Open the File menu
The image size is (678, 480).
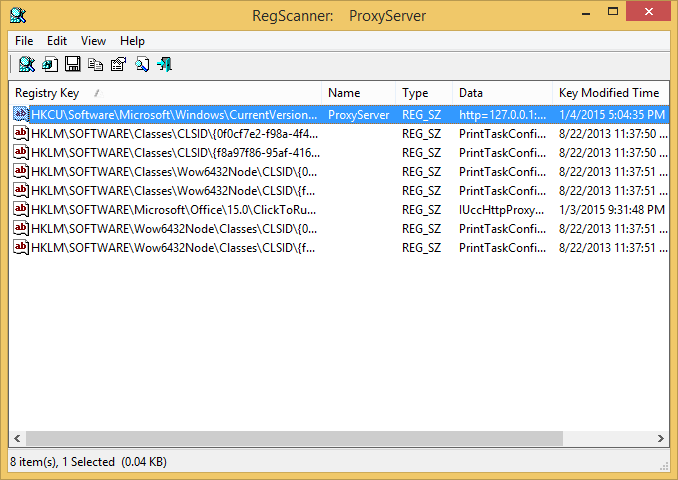pos(24,41)
